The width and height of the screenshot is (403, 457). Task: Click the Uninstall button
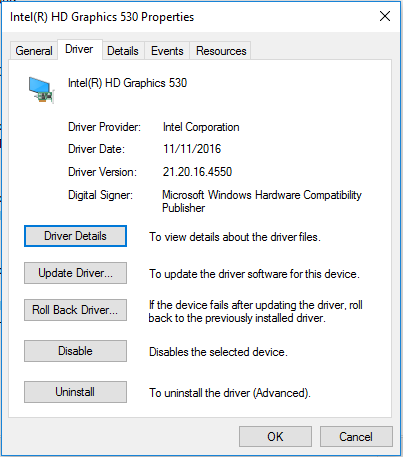(x=75, y=392)
